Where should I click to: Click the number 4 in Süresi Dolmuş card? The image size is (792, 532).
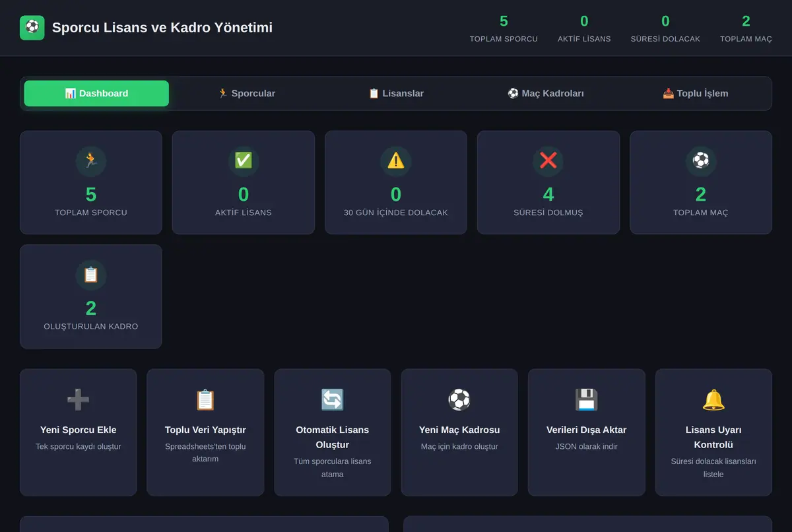[x=548, y=194]
